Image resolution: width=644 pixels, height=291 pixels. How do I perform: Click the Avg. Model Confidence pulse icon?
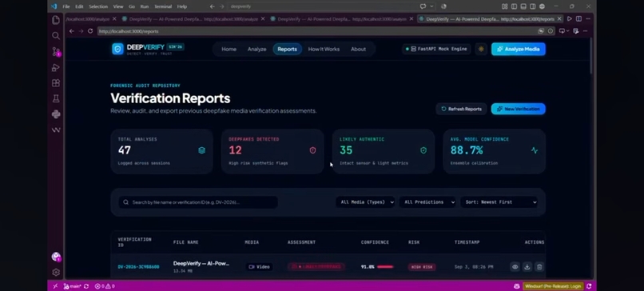pyautogui.click(x=535, y=150)
